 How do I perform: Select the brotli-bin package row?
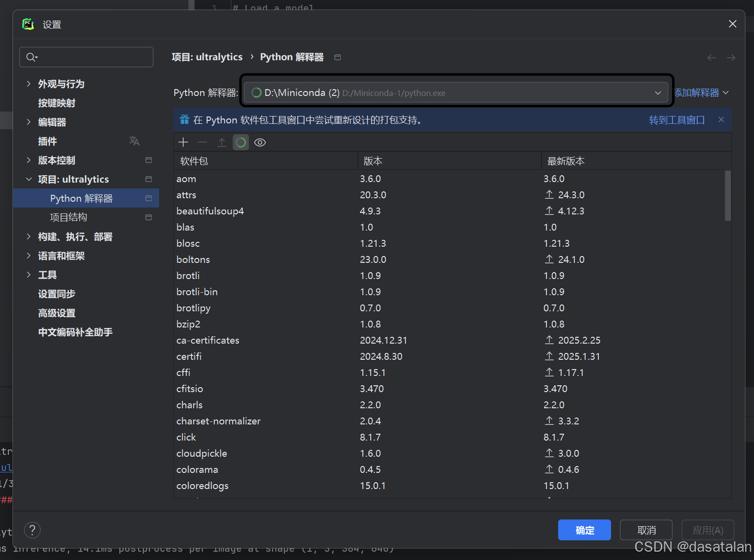449,292
